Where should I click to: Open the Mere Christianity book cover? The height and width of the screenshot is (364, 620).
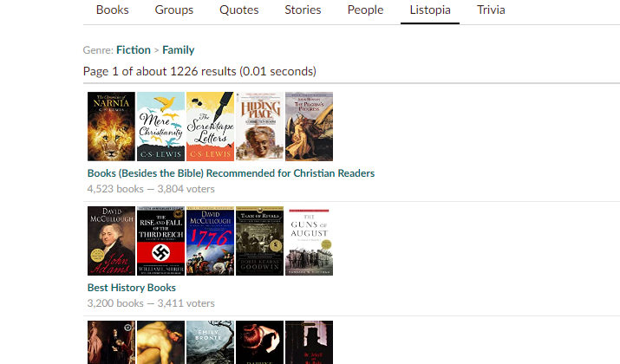(160, 127)
